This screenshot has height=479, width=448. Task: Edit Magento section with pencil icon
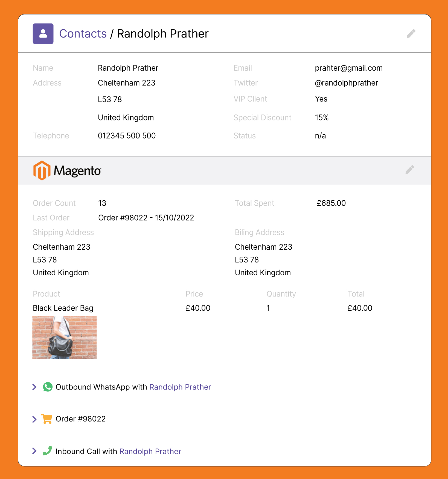point(409,170)
